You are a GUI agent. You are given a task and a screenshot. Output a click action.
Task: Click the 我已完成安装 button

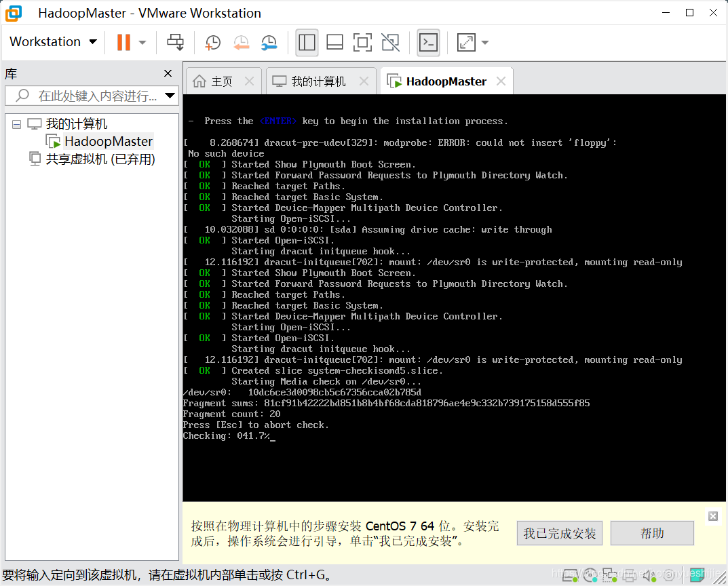click(x=560, y=533)
